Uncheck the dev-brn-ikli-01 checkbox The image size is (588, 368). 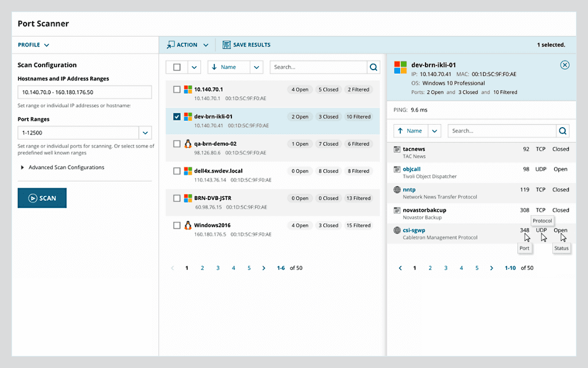177,117
